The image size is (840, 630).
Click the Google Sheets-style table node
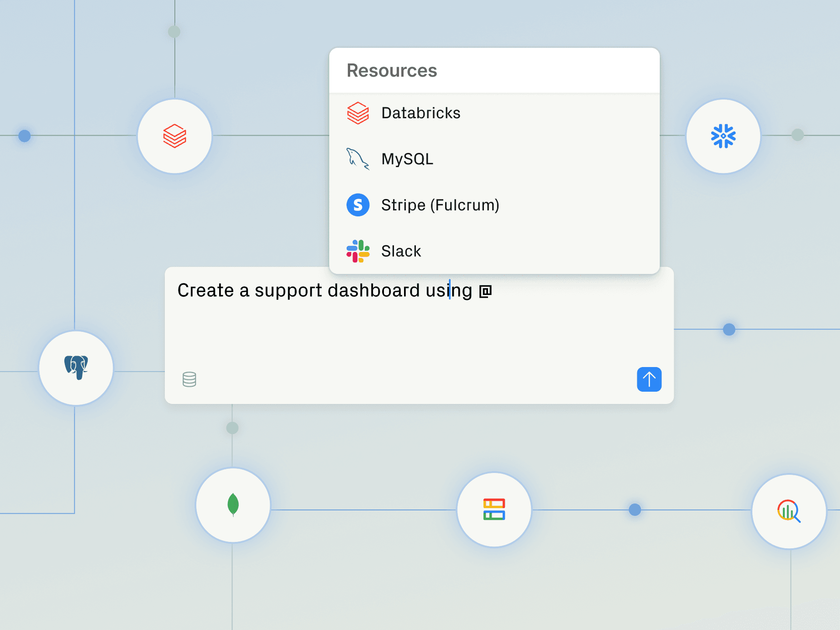pos(494,509)
